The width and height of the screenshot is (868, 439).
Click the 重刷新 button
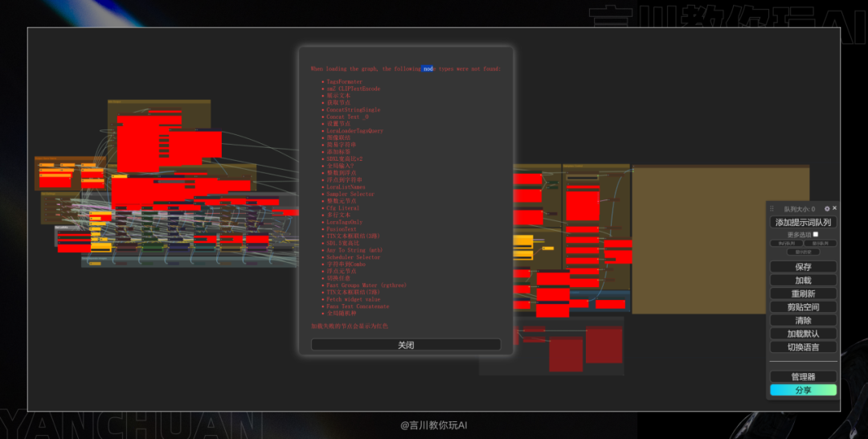803,293
